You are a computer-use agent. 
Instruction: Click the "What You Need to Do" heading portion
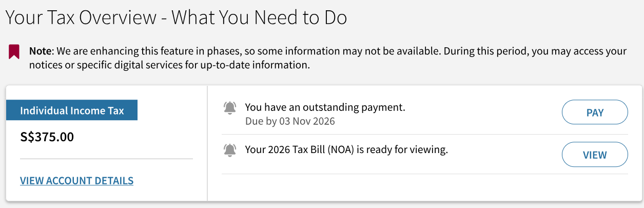pyautogui.click(x=259, y=18)
